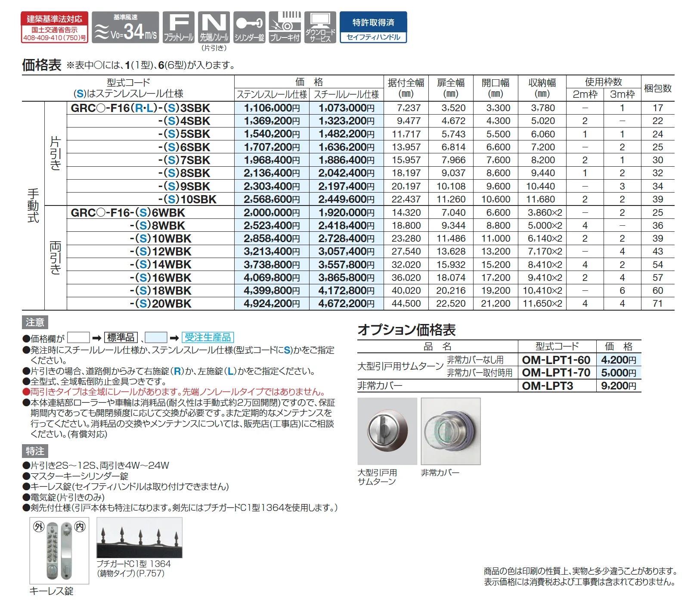Click the F フラットレール icon

coord(179,27)
